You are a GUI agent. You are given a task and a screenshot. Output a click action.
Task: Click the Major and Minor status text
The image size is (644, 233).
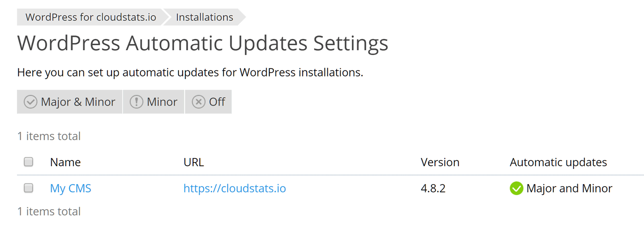tap(570, 188)
